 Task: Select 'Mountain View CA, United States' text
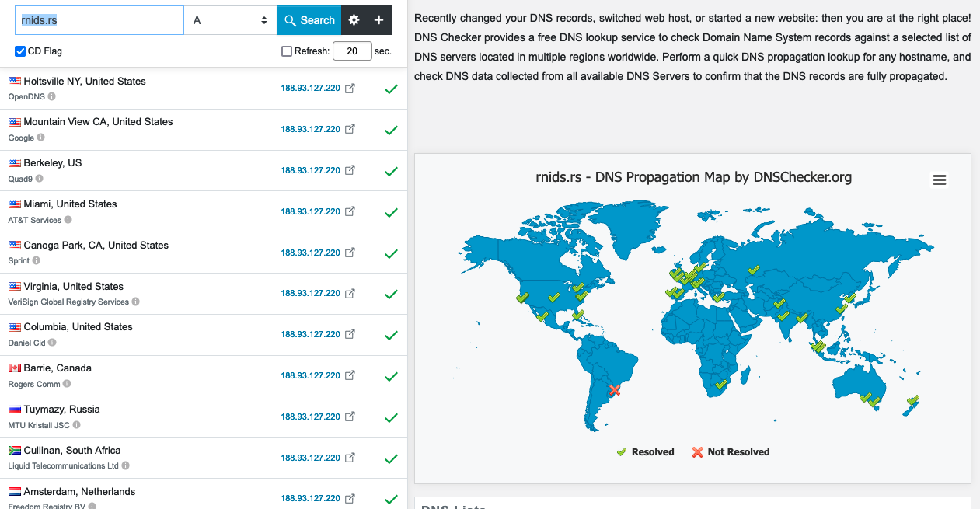tap(98, 121)
